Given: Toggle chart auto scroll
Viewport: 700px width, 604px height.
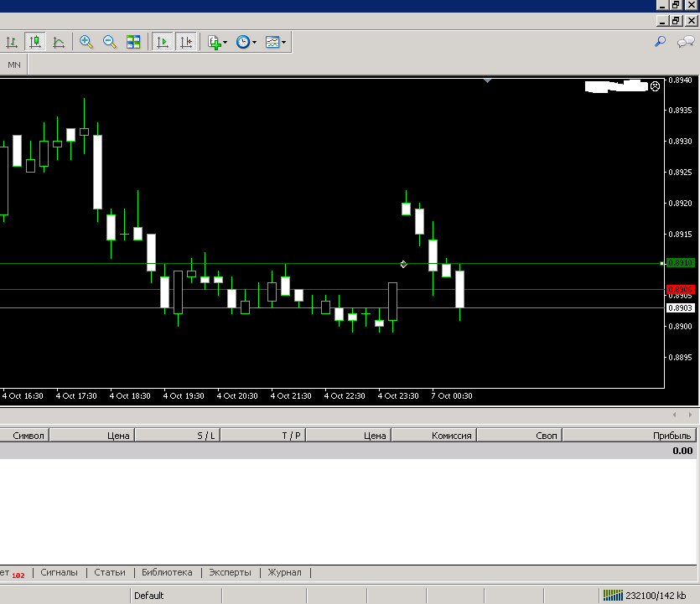Looking at the screenshot, I should 163,43.
